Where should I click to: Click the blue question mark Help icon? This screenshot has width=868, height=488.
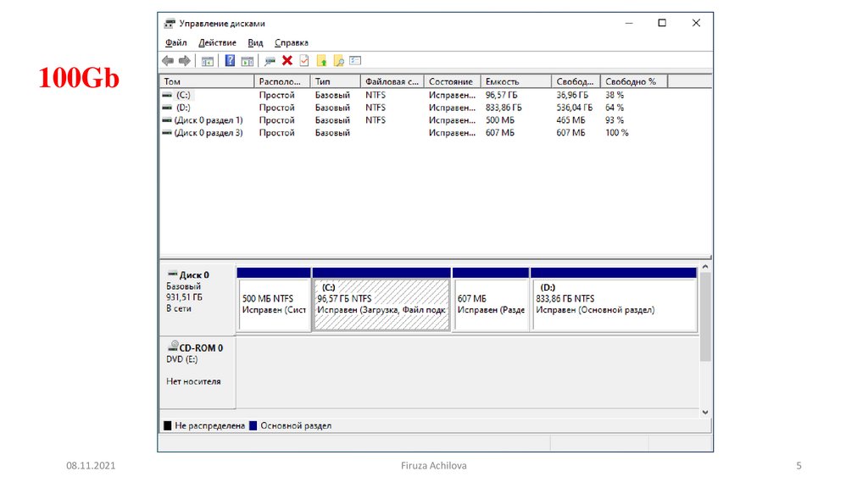pos(230,61)
